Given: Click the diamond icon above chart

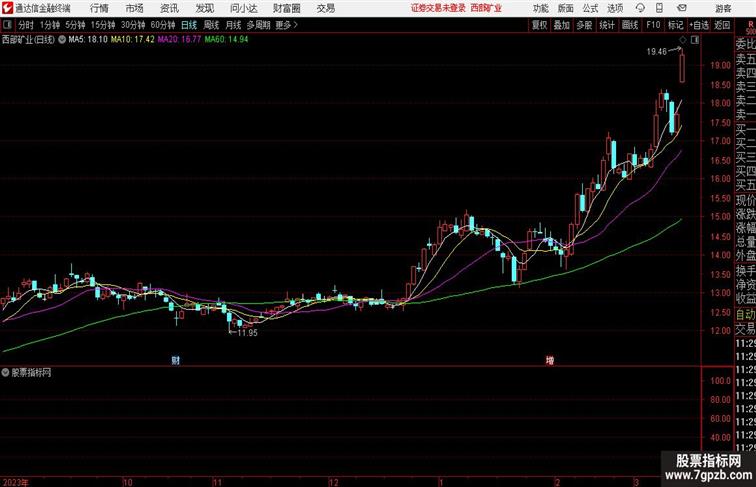Looking at the screenshot, I should (683, 40).
